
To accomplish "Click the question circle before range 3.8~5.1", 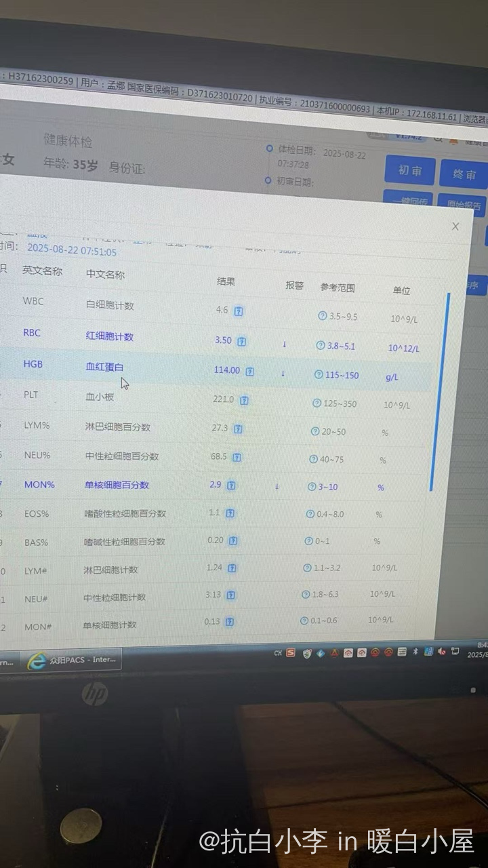I will click(320, 345).
